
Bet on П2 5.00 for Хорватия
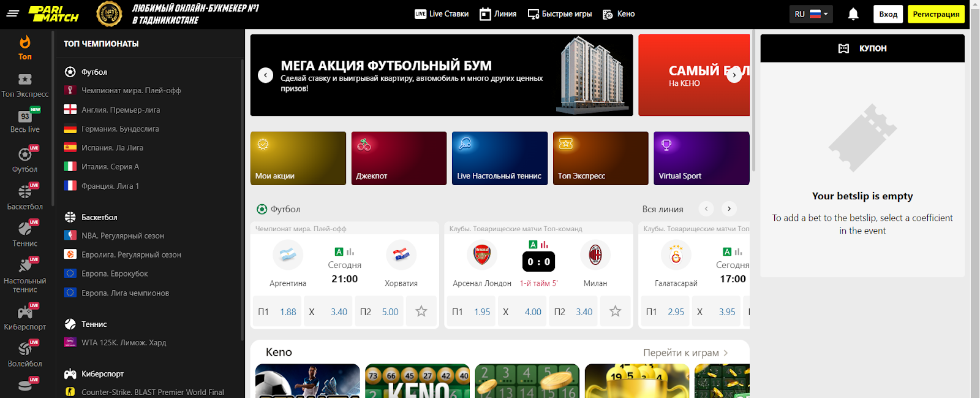[379, 312]
